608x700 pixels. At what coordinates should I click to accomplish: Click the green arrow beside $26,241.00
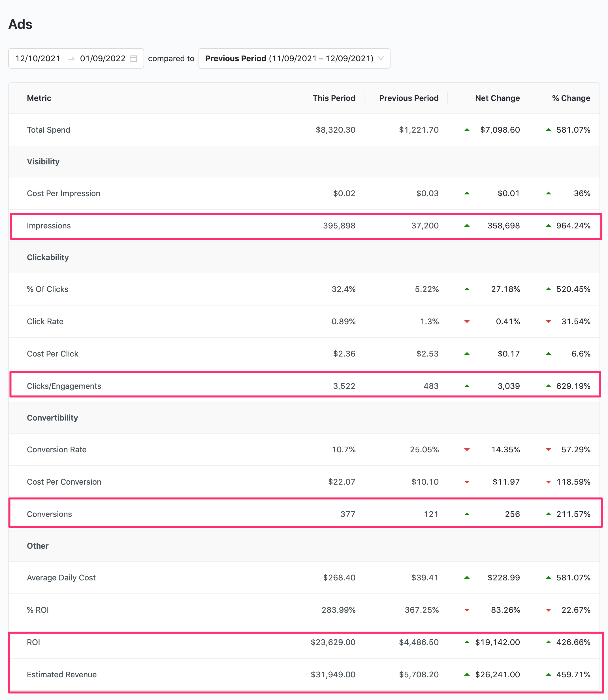(467, 674)
